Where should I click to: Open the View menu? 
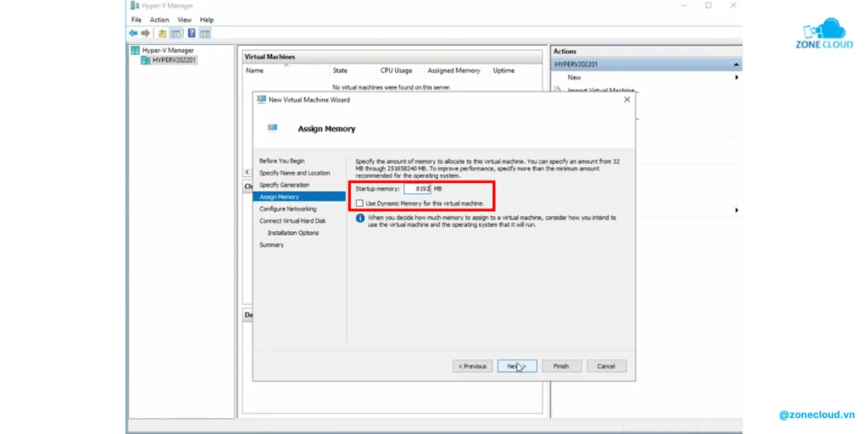(184, 20)
